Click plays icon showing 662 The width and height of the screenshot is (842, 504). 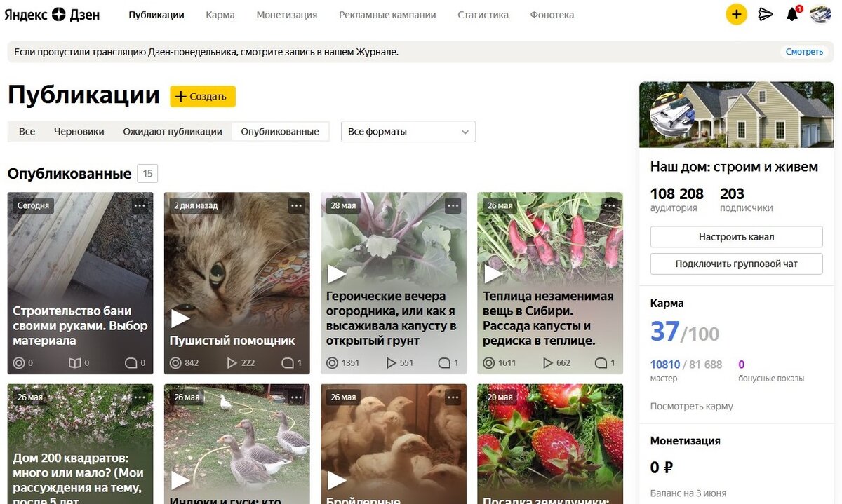547,363
